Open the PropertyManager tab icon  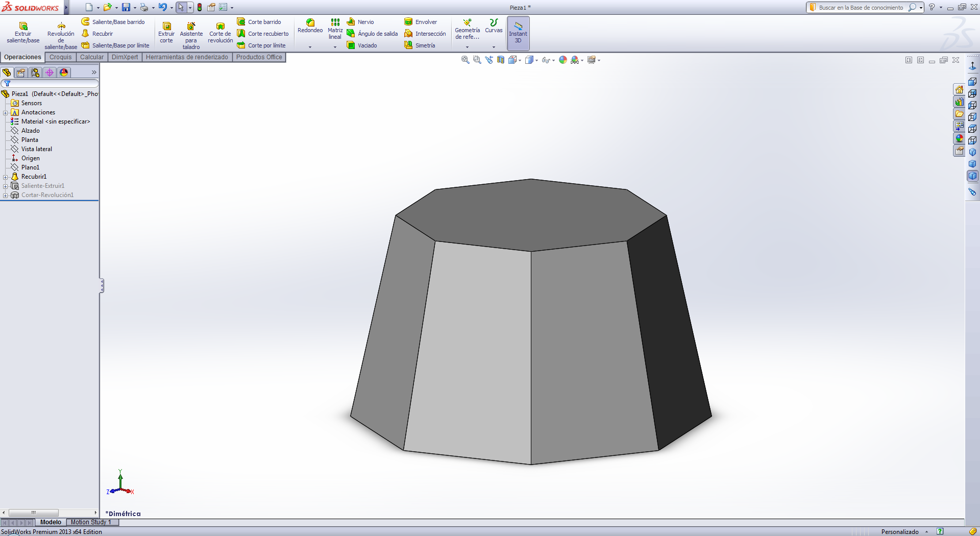click(x=21, y=72)
